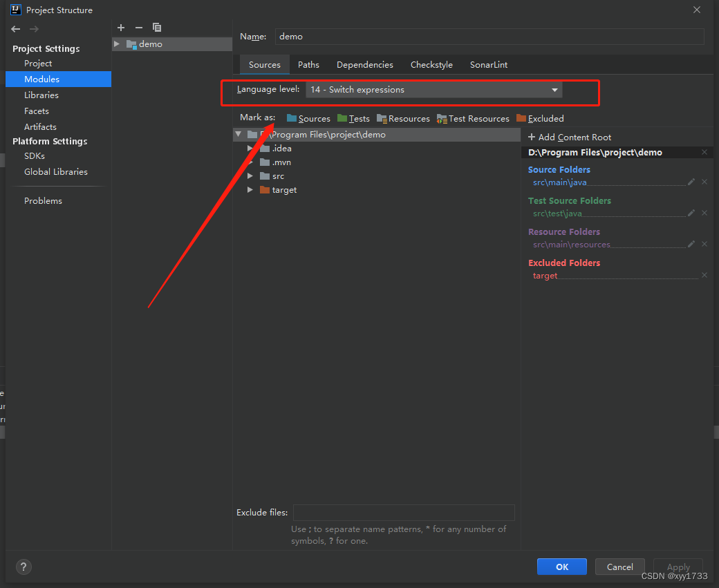Viewport: 719px width, 588px height.
Task: Select the excluded target folder row
Action: pos(377,190)
